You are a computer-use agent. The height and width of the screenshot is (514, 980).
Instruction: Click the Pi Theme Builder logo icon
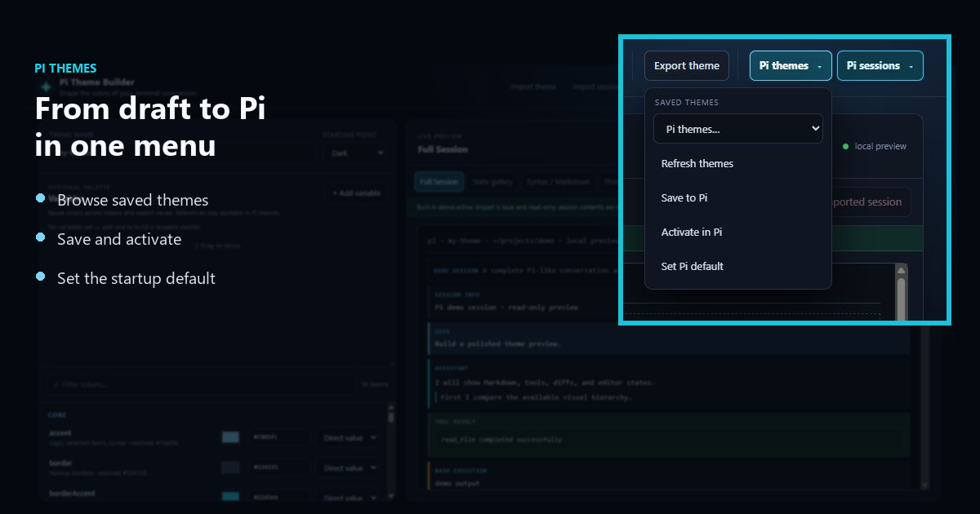pos(46,87)
